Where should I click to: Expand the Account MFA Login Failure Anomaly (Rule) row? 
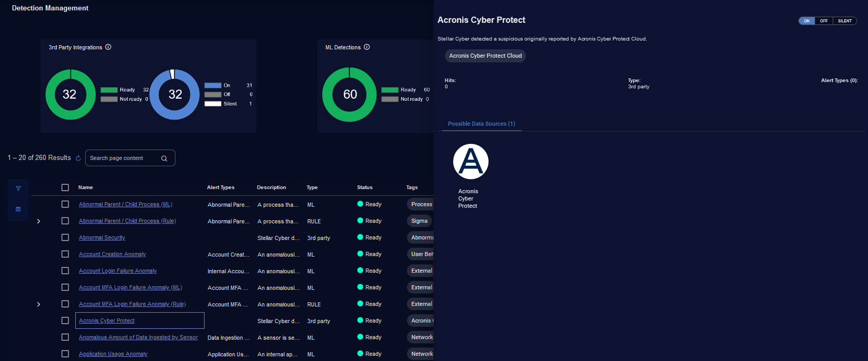[x=38, y=304]
